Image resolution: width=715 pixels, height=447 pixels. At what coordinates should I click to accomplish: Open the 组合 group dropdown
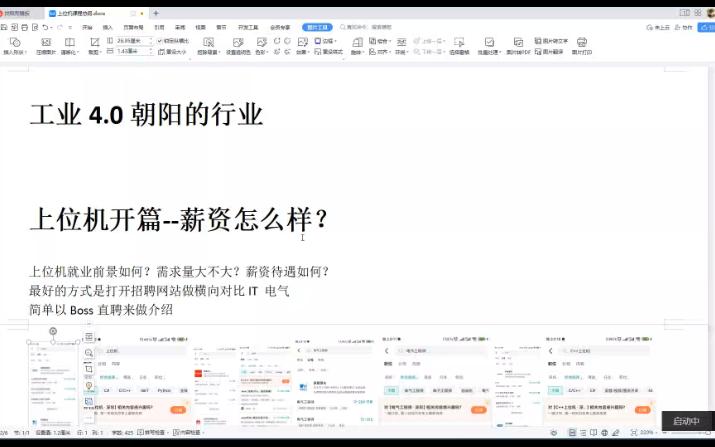(x=380, y=41)
